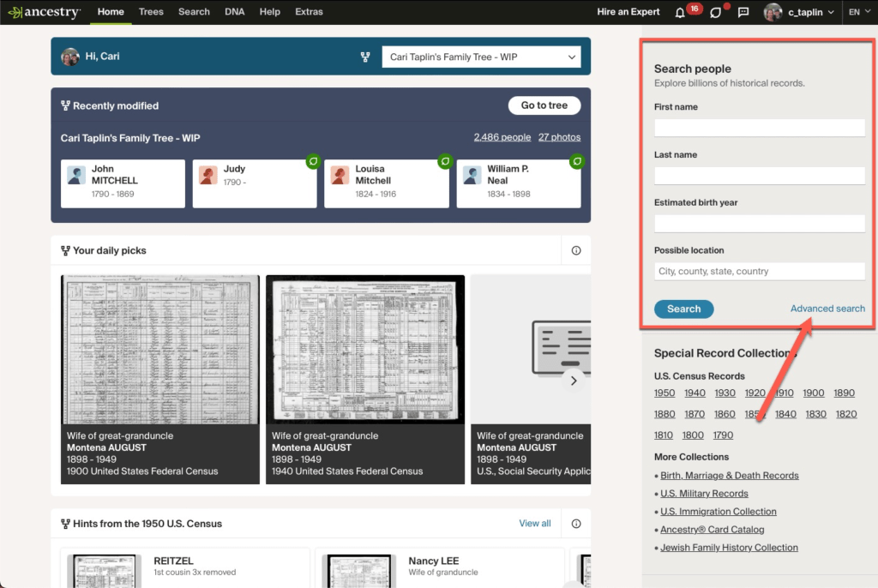The image size is (878, 588).
Task: Open the Trees menu
Action: [x=151, y=12]
